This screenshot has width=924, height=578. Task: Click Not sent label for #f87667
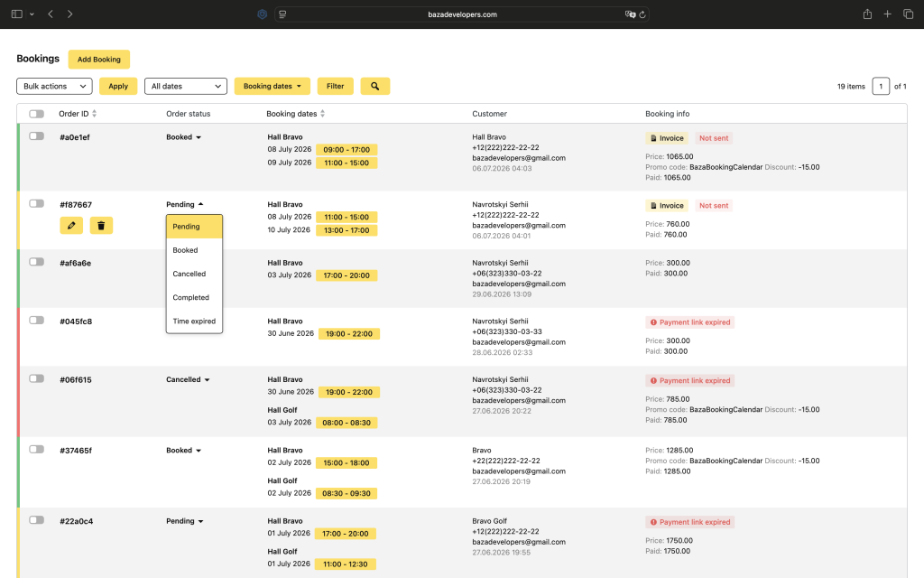pyautogui.click(x=714, y=206)
